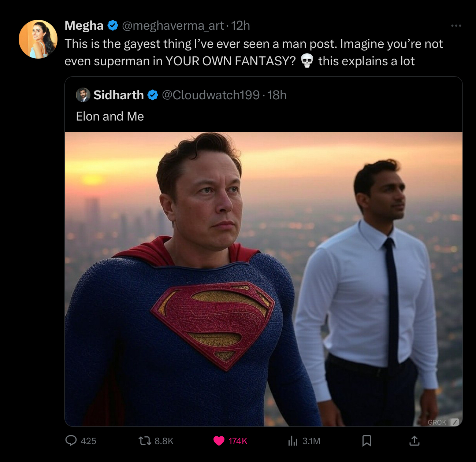Open the three-dot more options menu
Image resolution: width=476 pixels, height=462 pixels.
click(456, 26)
